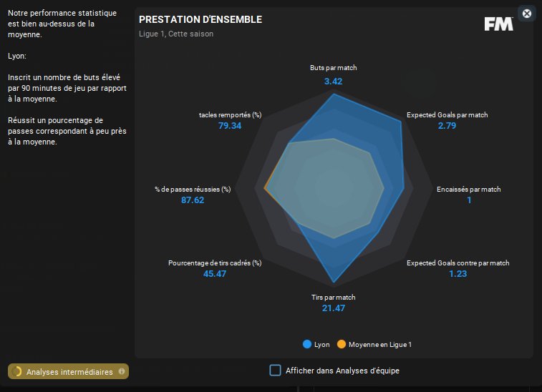The width and height of the screenshot is (542, 392).
Task: Select the tacles remportés (%) label
Action: click(230, 115)
